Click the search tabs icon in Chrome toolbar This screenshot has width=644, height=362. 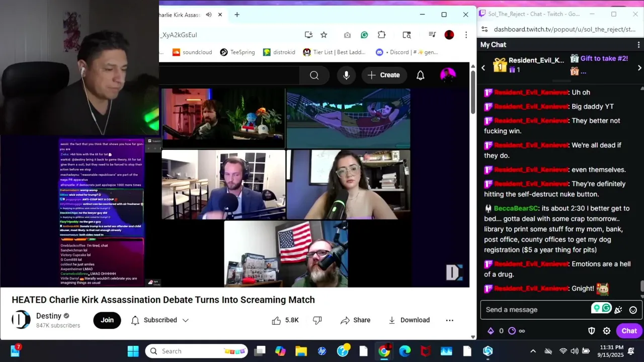(x=407, y=35)
